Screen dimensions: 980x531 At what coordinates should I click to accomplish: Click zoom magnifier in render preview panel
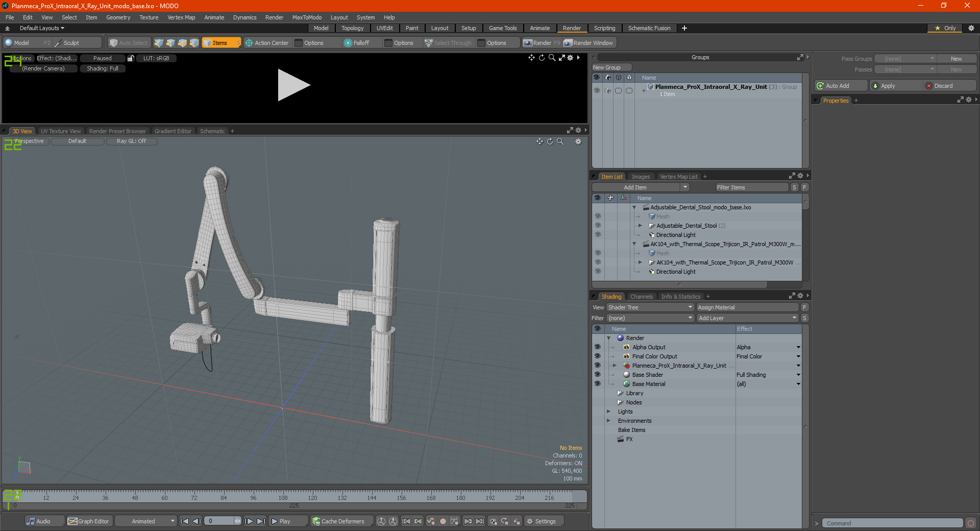[552, 58]
